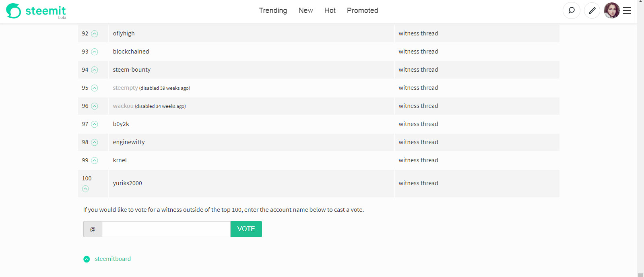
Task: Open witness thread for steempty
Action: click(x=418, y=88)
